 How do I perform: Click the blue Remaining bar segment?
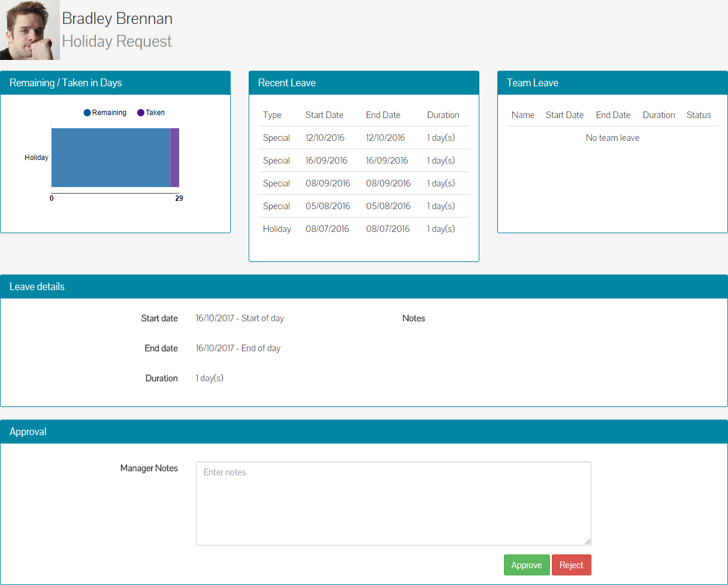click(x=111, y=158)
